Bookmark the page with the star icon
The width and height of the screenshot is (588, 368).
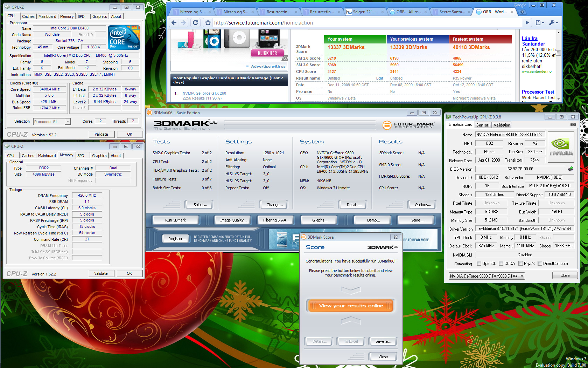coord(208,23)
